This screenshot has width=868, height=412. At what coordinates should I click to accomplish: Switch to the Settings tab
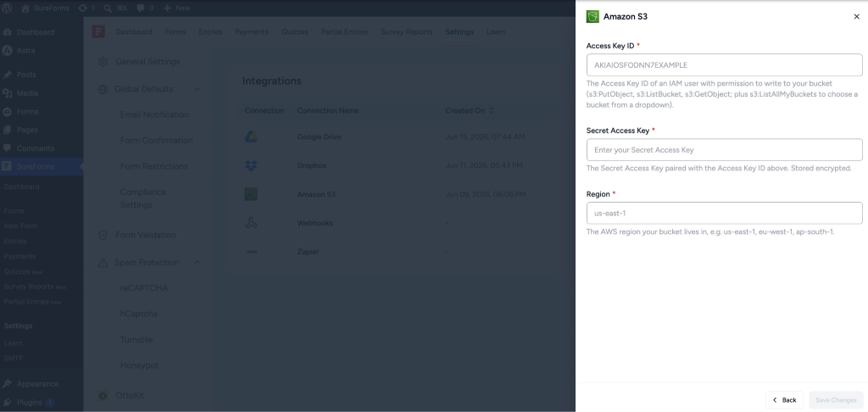459,31
